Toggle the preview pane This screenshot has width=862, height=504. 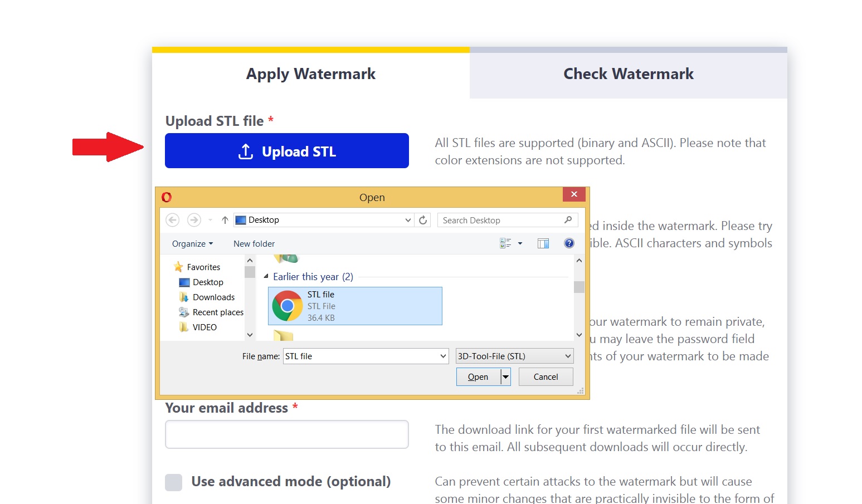(x=543, y=243)
